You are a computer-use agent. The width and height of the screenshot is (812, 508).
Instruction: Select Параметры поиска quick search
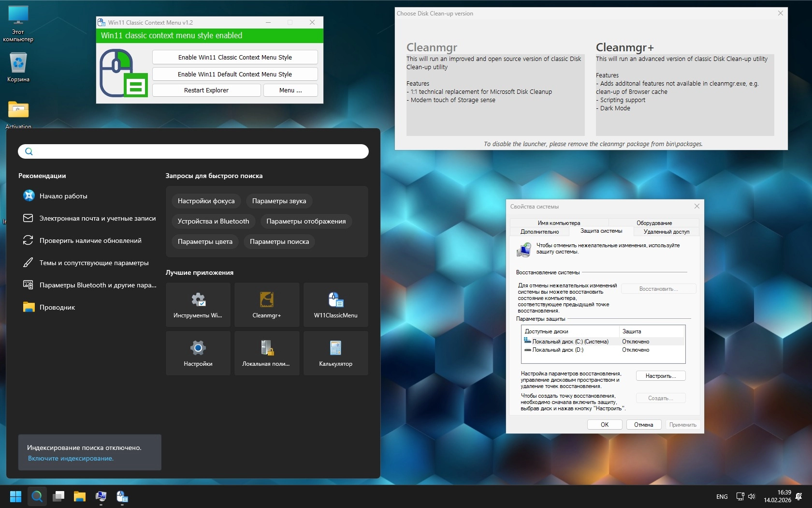pos(279,241)
